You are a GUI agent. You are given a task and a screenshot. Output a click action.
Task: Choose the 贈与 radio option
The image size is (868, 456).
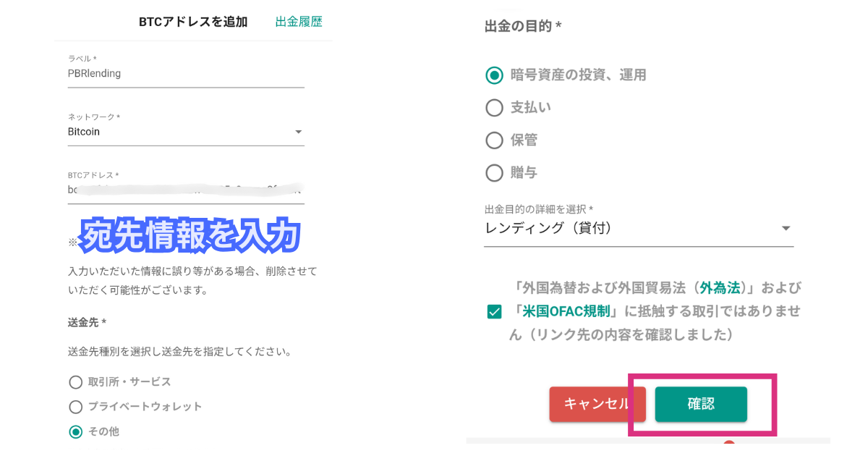(x=494, y=173)
